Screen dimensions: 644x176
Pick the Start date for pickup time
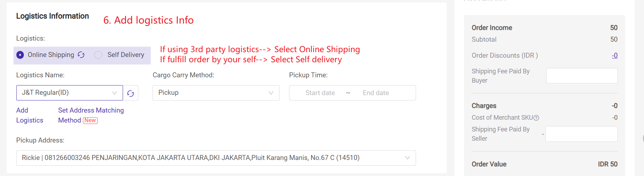click(320, 93)
